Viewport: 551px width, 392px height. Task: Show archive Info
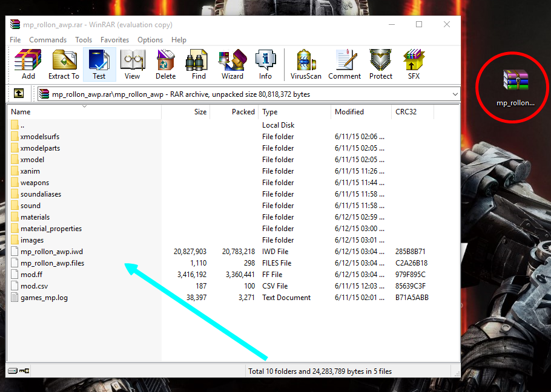coord(265,64)
